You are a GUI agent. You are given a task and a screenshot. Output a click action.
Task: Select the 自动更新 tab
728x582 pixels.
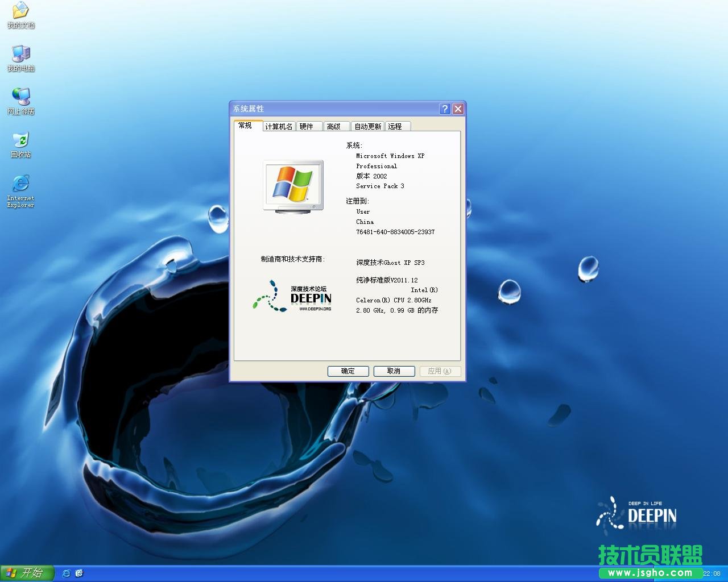coord(367,126)
